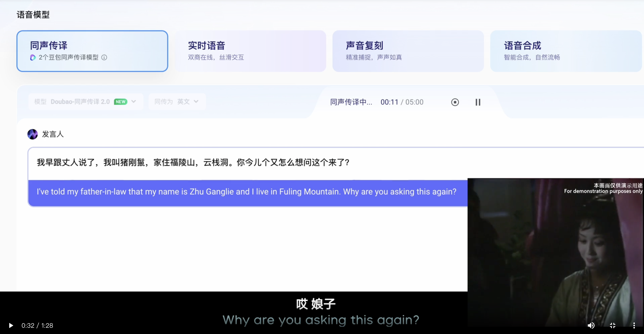Click the stop recording circle icon
This screenshot has height=334, width=644.
455,102
